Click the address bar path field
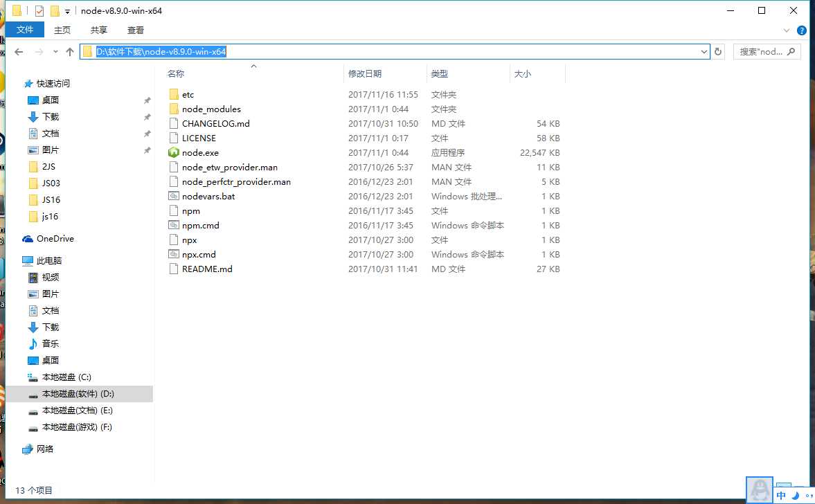The image size is (815, 504). point(395,51)
